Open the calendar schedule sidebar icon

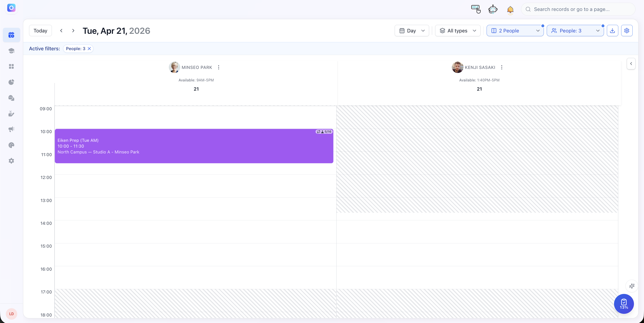(11, 35)
